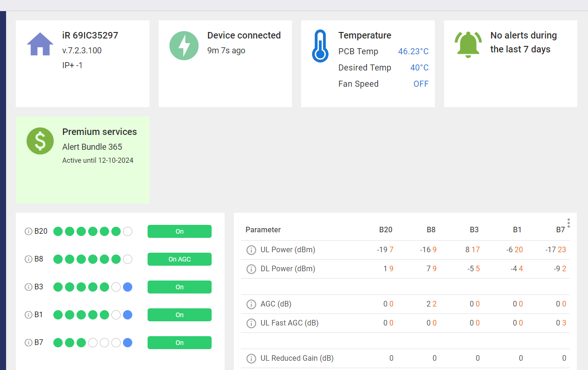Image resolution: width=588 pixels, height=370 pixels.
Task: Click the B3 column header in the table
Action: tap(474, 230)
